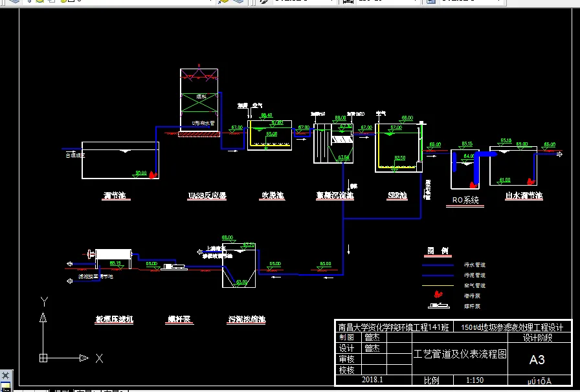580x392 pixels.
Task: Click the 曾杰 name in the 设计 row
Action: click(372, 348)
